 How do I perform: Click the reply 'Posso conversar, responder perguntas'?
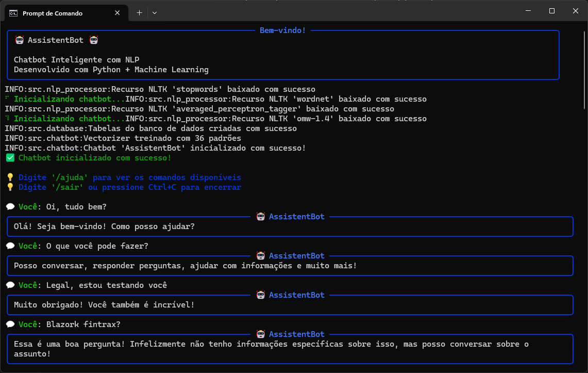click(x=185, y=266)
